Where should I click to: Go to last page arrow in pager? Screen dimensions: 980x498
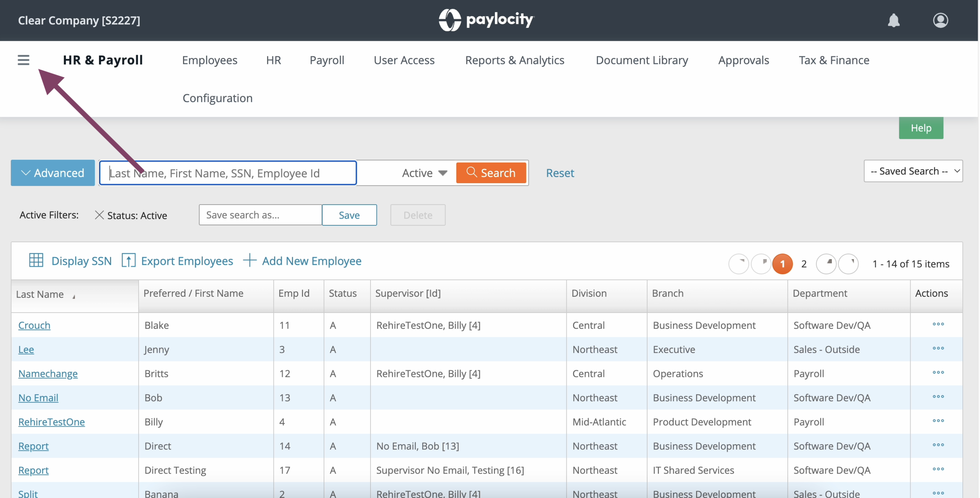(x=848, y=264)
